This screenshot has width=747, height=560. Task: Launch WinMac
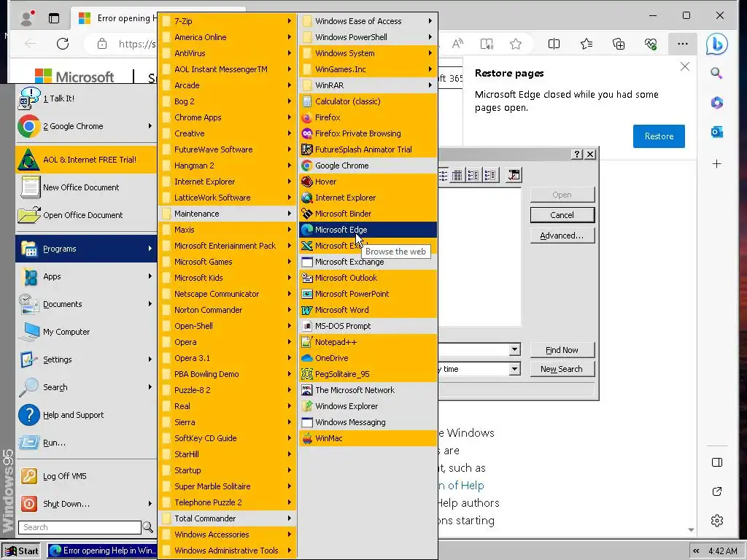[x=368, y=438]
